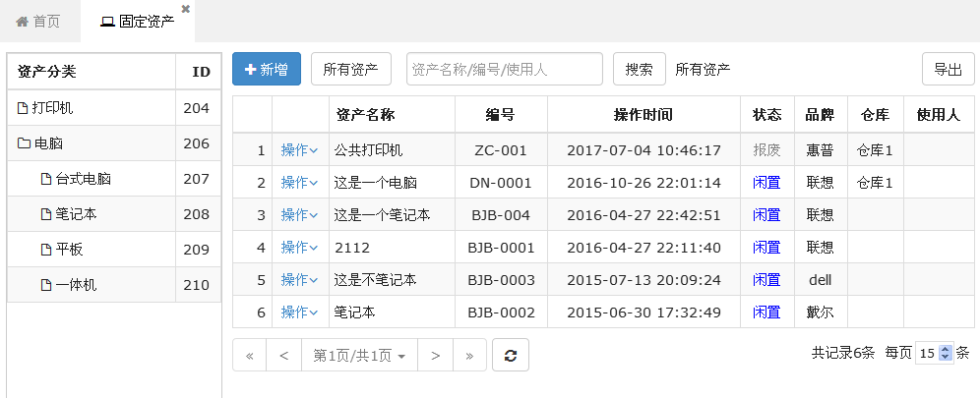Select the 固定资产 tab
Viewport: 980px width, 398px height.
[138, 21]
